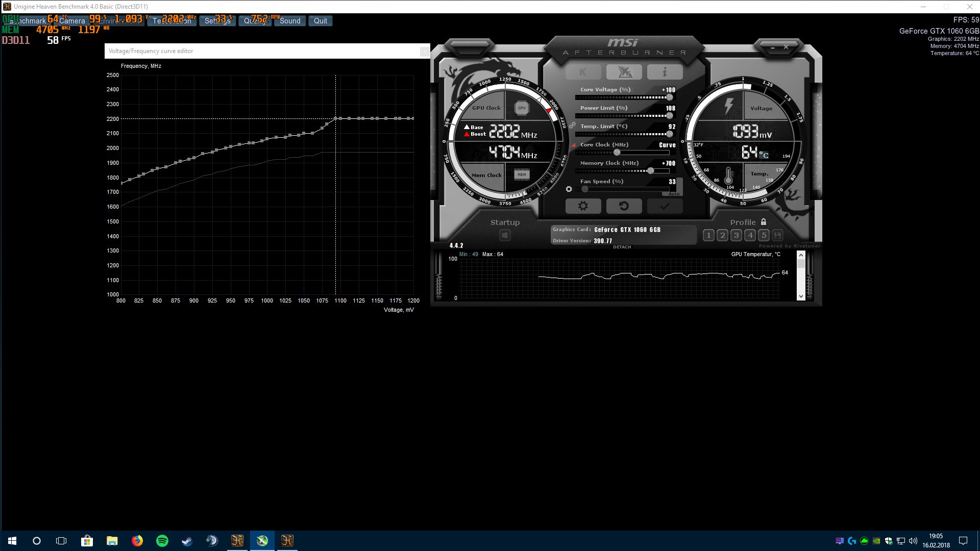Click the Core Clock slider handle
The width and height of the screenshot is (980, 551).
[x=617, y=153]
